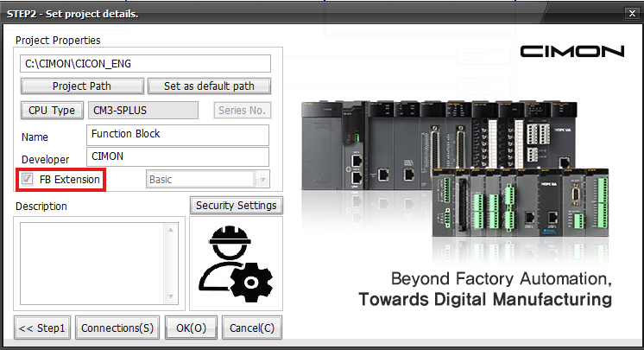The image size is (644, 350).
Task: Focus the project path field C:\CIMON\CICON_ENG
Action: click(x=144, y=64)
